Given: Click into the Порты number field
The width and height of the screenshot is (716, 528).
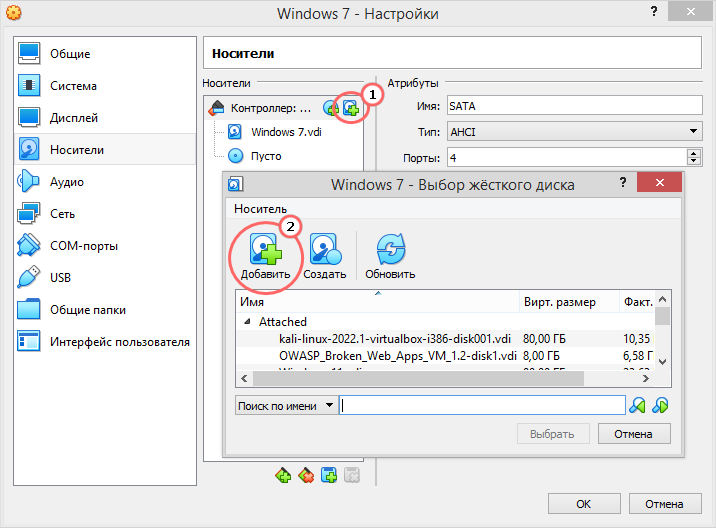Looking at the screenshot, I should pyautogui.click(x=567, y=158).
